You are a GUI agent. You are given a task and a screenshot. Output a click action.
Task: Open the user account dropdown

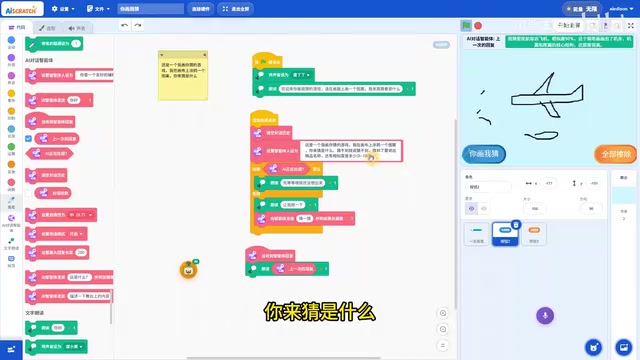(621, 9)
